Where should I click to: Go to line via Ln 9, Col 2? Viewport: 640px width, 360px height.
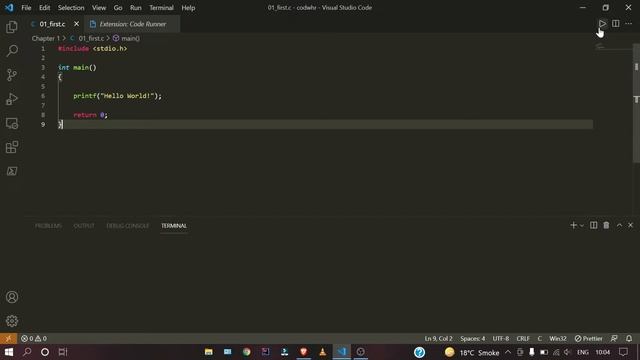click(438, 338)
